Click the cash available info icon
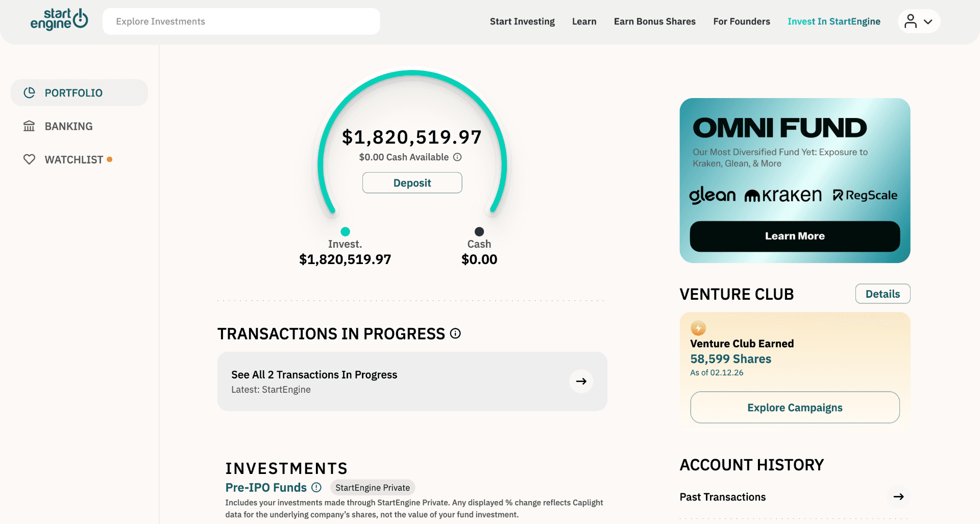This screenshot has width=980, height=524. click(x=457, y=157)
